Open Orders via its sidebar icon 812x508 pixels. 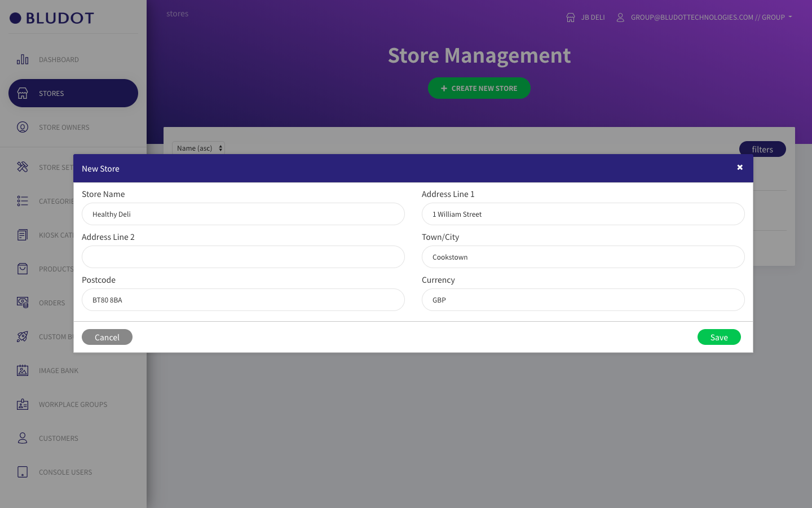tap(23, 303)
